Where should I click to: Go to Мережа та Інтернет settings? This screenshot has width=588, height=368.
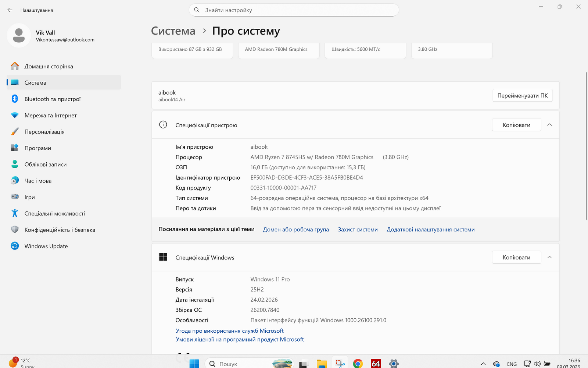[50, 116]
